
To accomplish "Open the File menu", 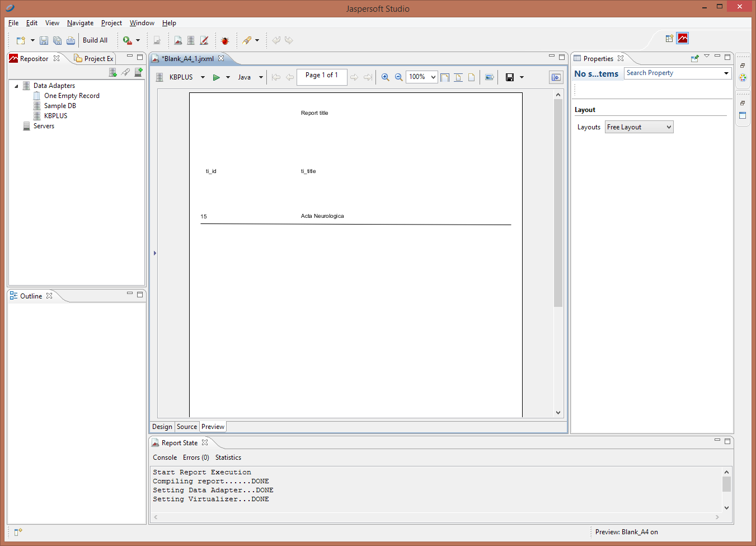I will 13,23.
